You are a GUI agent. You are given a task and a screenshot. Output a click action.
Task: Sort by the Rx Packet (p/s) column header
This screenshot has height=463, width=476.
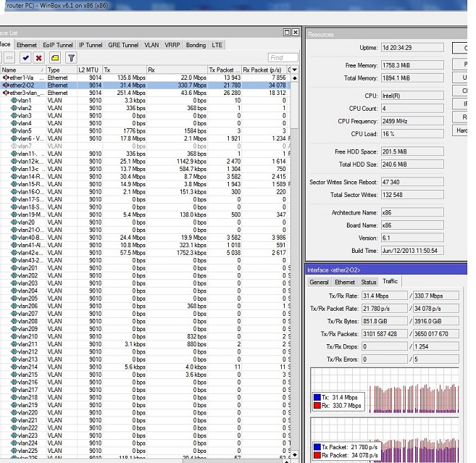(264, 70)
